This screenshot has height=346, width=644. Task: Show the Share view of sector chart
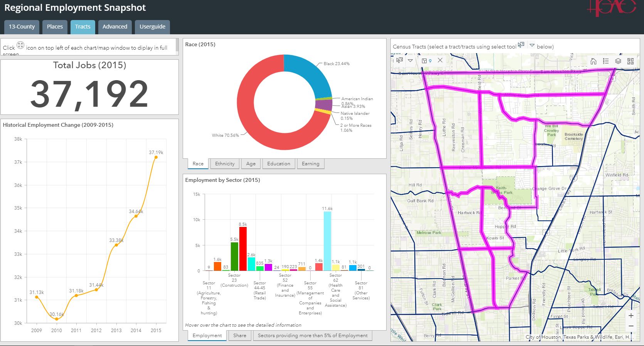point(239,336)
